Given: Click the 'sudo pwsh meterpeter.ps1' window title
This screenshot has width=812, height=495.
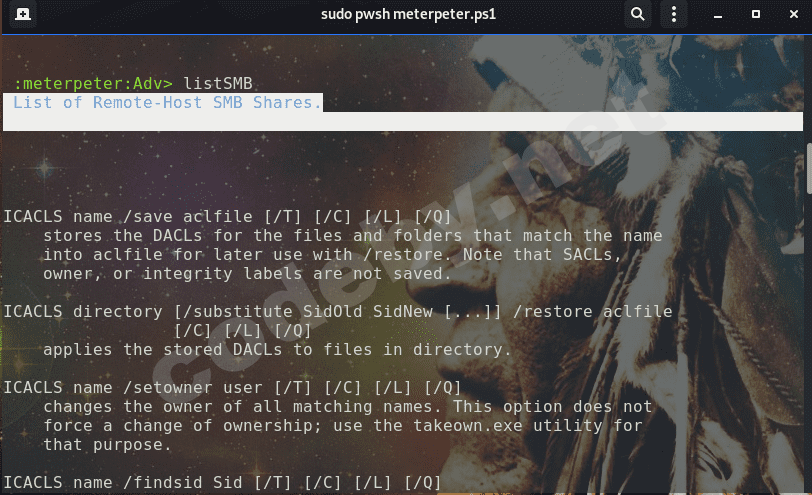Looking at the screenshot, I should coord(408,14).
